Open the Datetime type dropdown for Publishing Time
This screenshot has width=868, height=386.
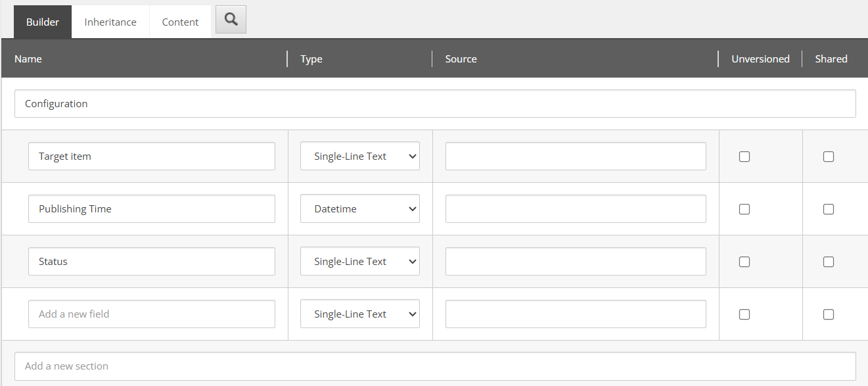click(359, 208)
